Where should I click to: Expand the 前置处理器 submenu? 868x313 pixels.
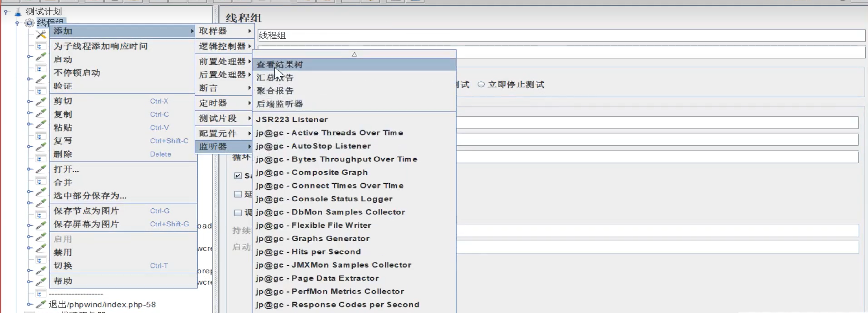tap(224, 61)
